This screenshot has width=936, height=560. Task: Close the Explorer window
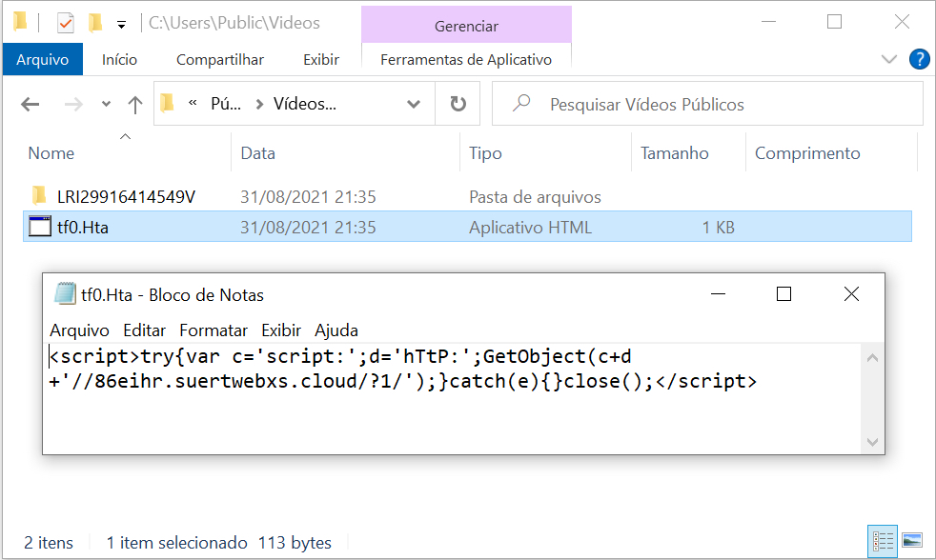coord(902,22)
